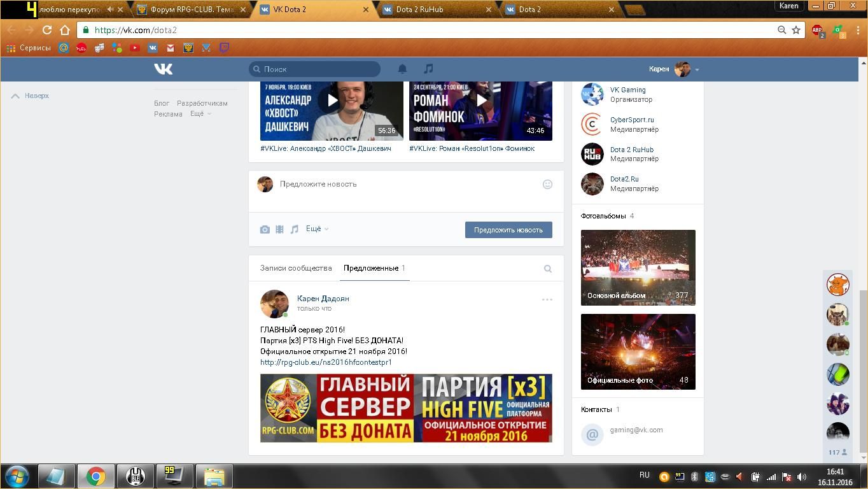Viewport: 868px width, 489px height.
Task: Switch to Chrome on the taskbar
Action: 96,476
